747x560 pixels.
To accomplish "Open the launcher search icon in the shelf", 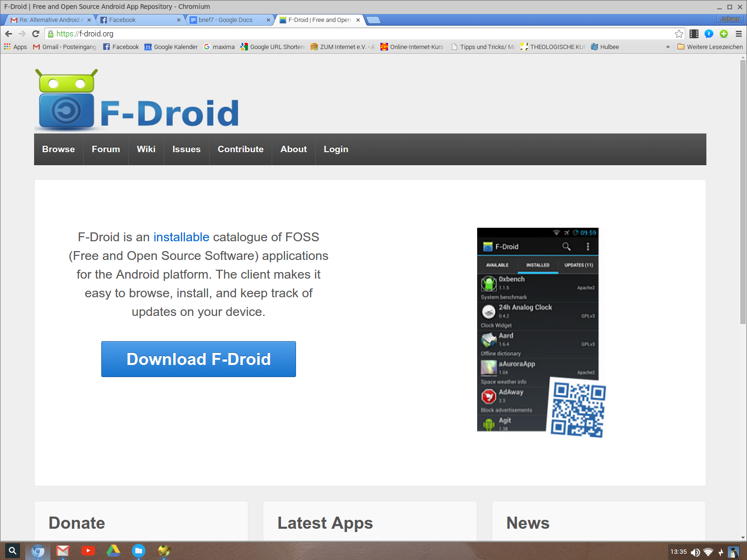I will pos(13,551).
